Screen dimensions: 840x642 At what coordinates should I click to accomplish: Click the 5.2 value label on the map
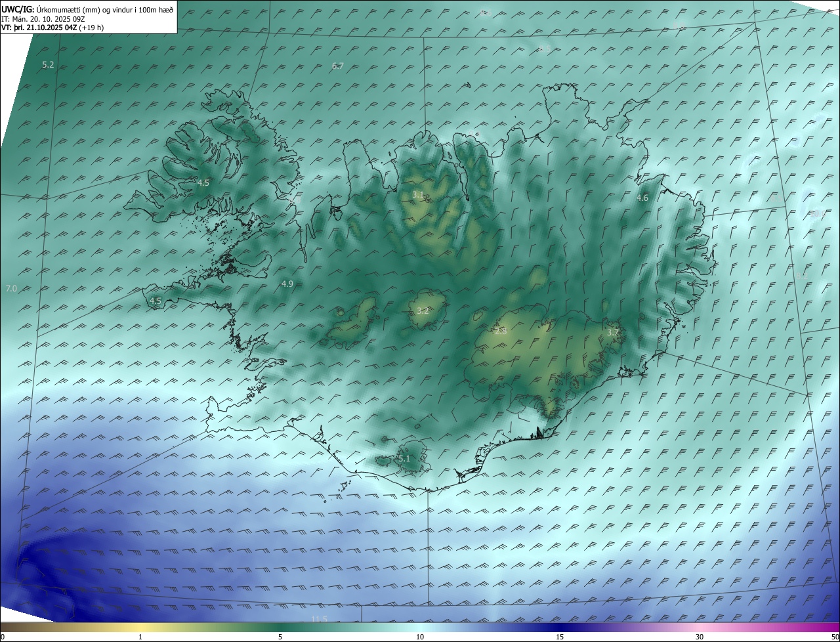click(48, 64)
